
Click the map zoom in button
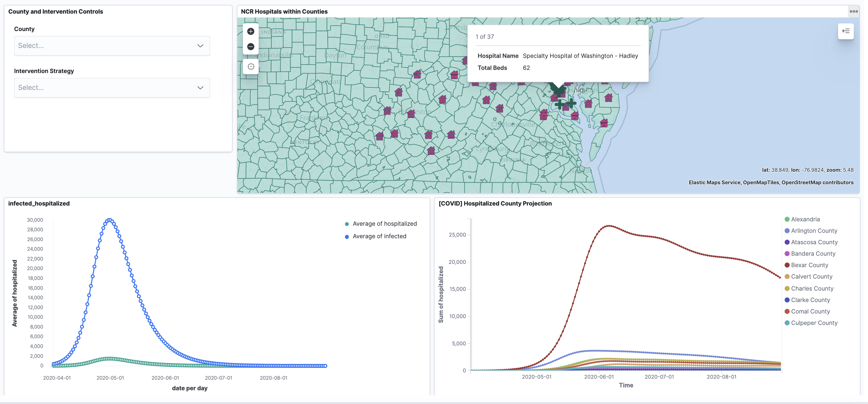click(x=250, y=31)
